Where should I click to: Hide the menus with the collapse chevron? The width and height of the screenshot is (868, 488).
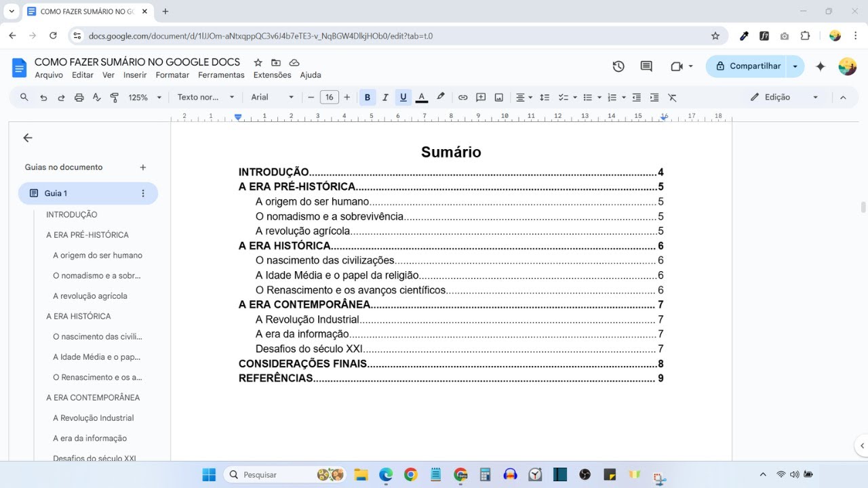[843, 98]
